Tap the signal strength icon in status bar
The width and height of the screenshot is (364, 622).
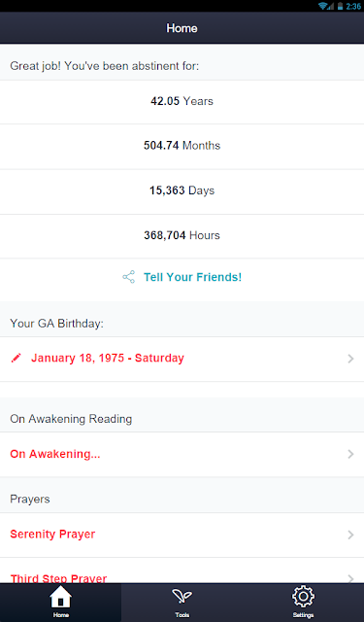pos(331,6)
